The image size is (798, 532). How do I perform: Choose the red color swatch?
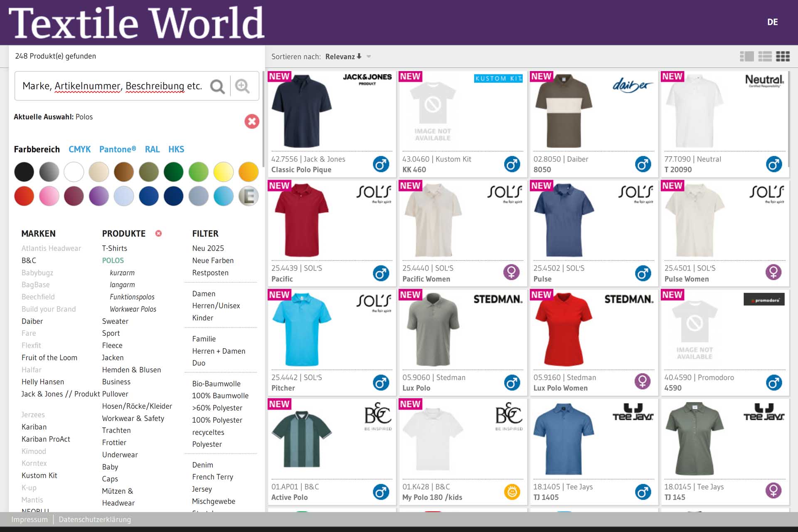24,196
